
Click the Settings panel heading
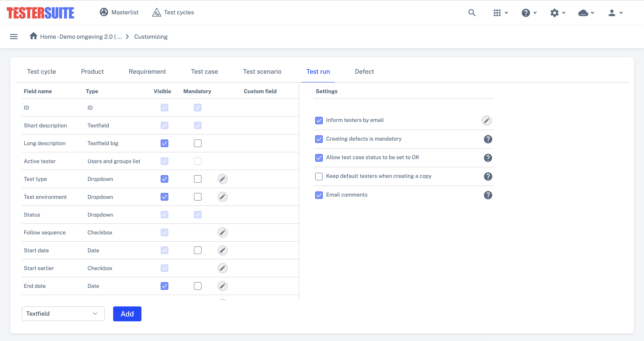tap(326, 91)
